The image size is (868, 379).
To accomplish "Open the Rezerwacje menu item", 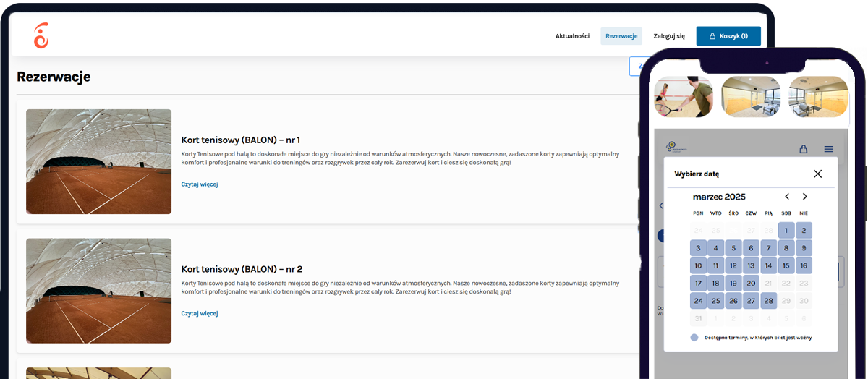I will 621,36.
